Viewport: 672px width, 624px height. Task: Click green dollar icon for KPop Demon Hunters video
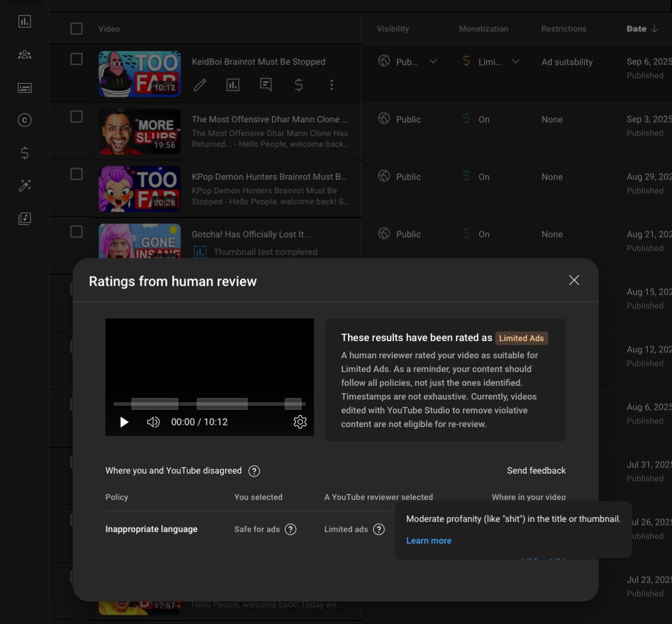(466, 176)
